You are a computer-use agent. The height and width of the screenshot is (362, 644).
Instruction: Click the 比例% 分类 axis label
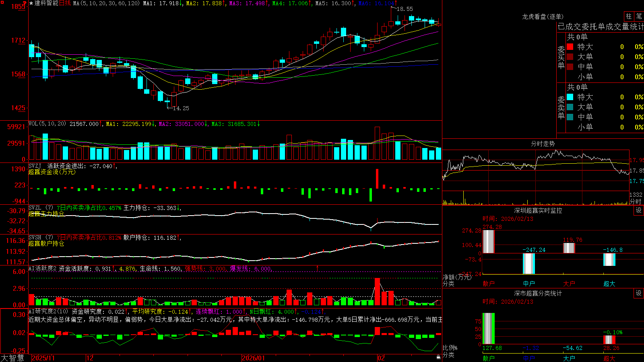(x=450, y=351)
